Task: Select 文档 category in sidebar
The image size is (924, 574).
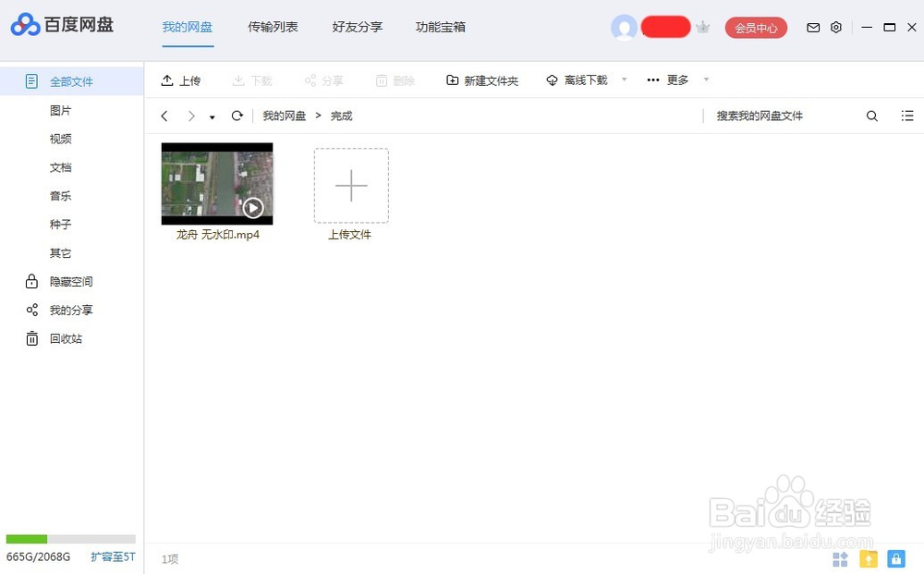Action: [x=61, y=167]
